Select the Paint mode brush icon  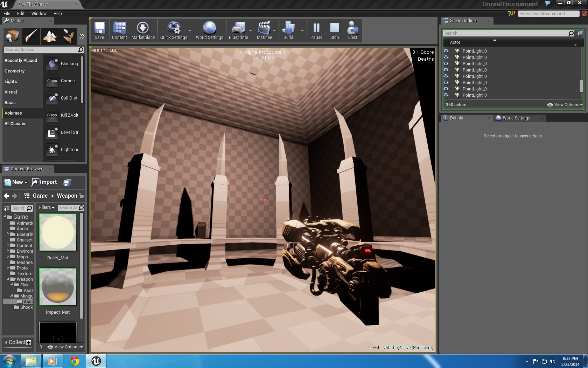tap(31, 36)
